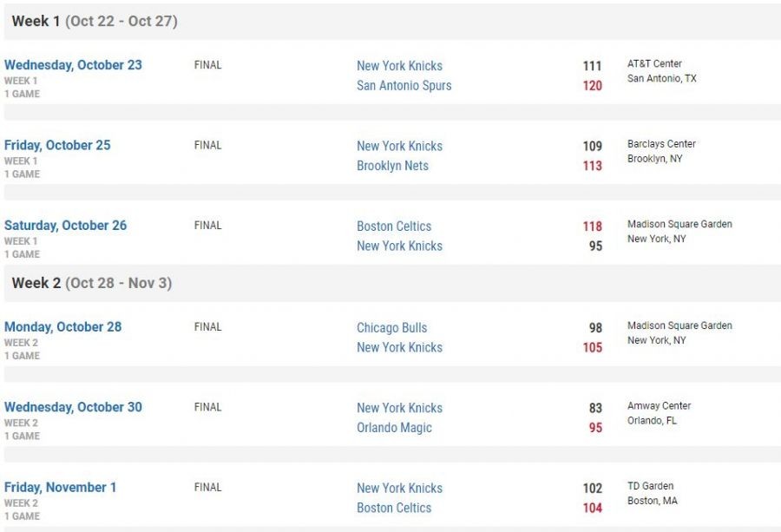The height and width of the screenshot is (532, 781).
Task: Click the Week 1 (Oct 22 - Oct 27) header
Action: coord(95,22)
